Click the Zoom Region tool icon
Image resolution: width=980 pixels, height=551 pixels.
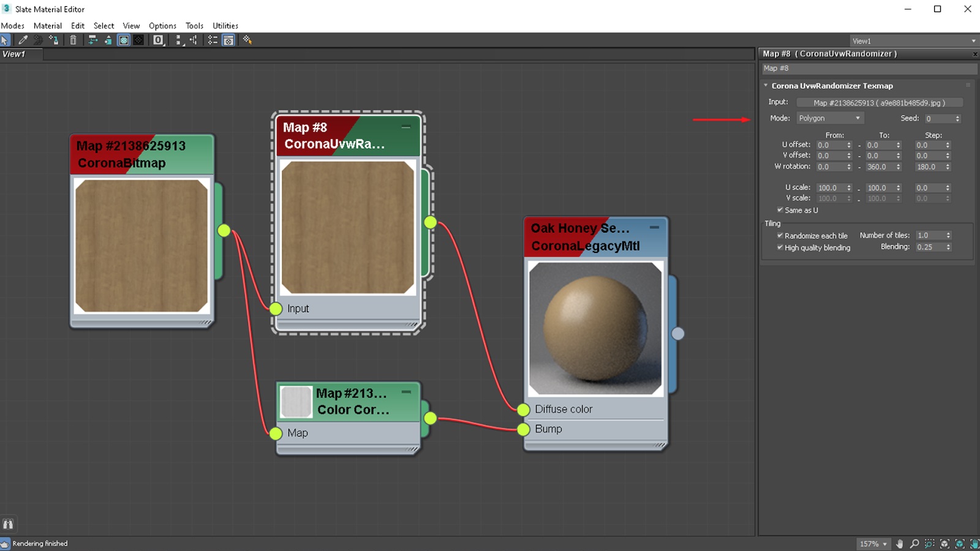(929, 544)
